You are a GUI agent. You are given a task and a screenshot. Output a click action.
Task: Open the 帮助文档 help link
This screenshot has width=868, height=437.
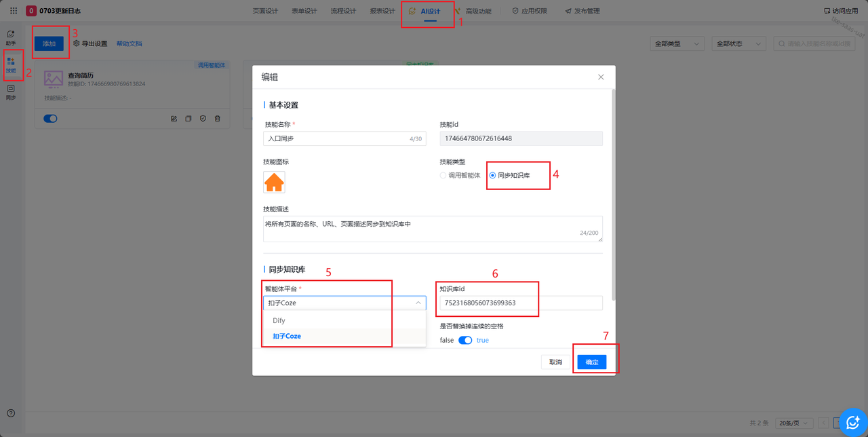click(x=129, y=44)
